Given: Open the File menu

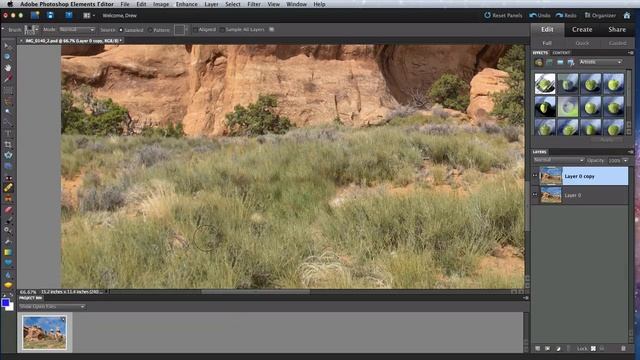Looking at the screenshot, I should (x=125, y=4).
